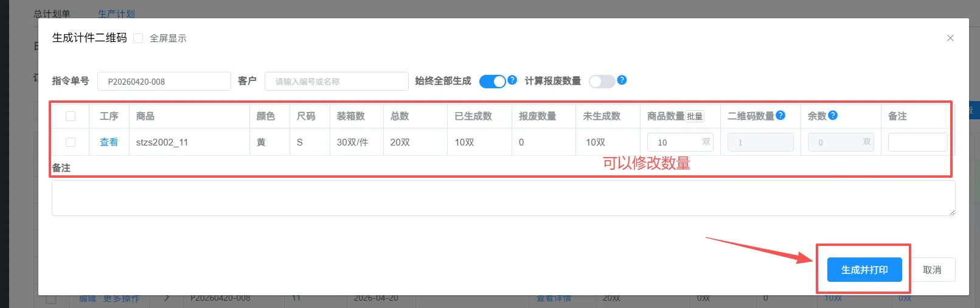
Task: Click the 批量 batch button in header
Action: (x=695, y=116)
